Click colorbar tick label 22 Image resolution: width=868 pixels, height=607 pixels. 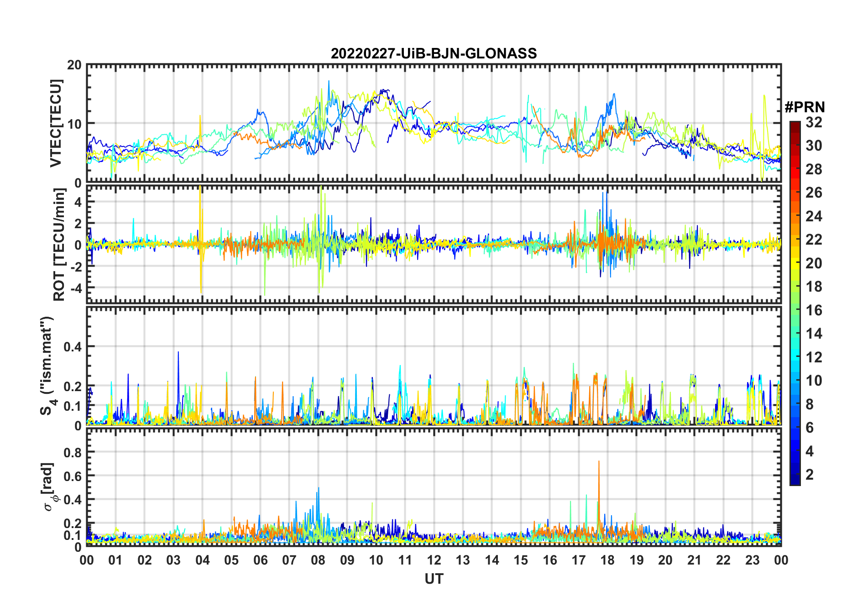point(814,240)
